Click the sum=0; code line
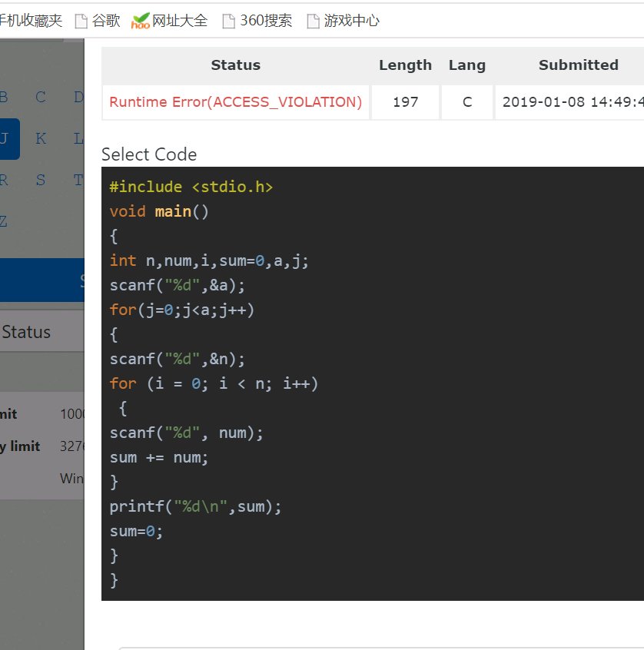Image resolution: width=644 pixels, height=650 pixels. click(x=136, y=531)
